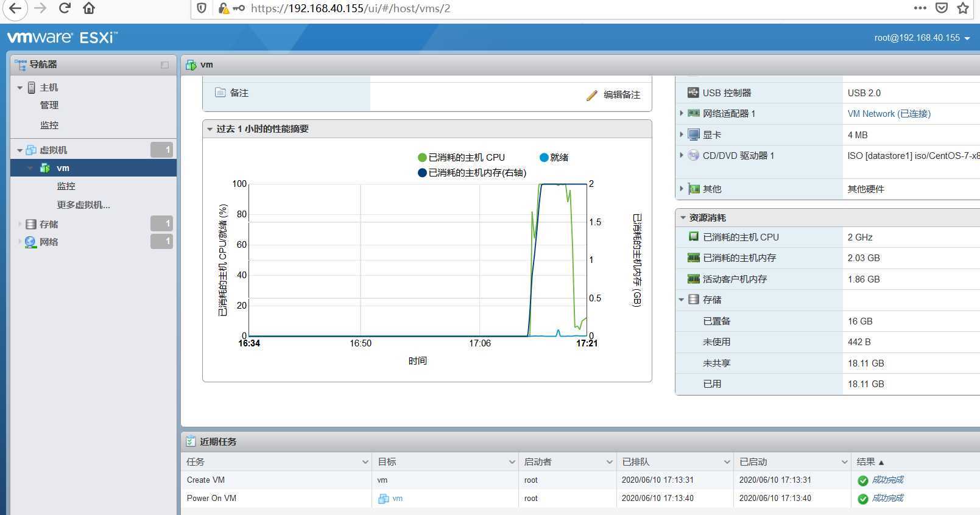Open the root@192.168.40.155 user dropdown
Image resolution: width=980 pixels, height=515 pixels.
(x=922, y=38)
